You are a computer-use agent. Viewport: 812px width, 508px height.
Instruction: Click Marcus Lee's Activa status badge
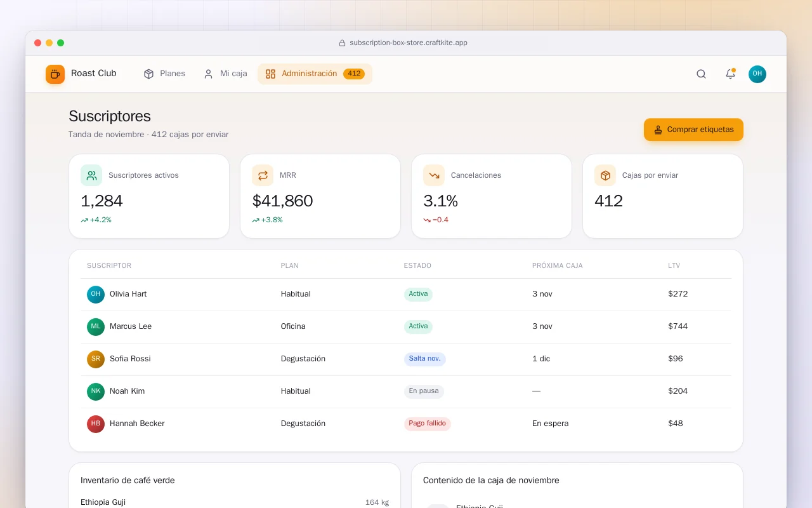point(418,326)
